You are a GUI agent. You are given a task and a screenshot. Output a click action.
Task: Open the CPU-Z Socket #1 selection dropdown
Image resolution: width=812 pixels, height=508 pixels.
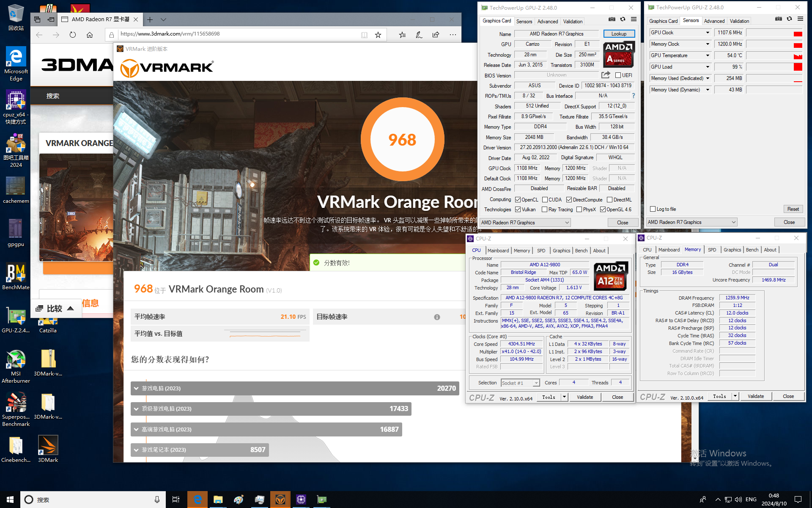tap(520, 383)
